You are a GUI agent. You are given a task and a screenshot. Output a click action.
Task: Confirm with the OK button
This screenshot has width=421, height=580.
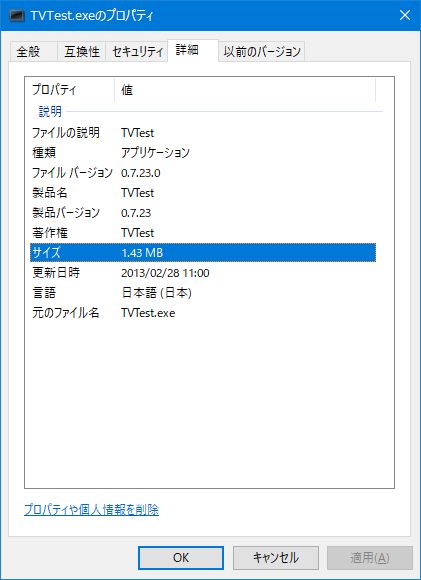click(181, 558)
